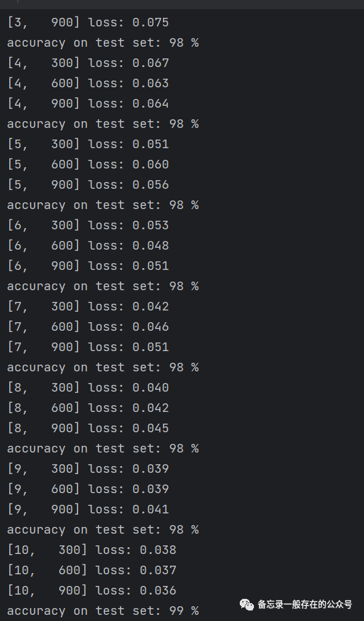Click the 99 % test accuracy line
Screen dimensions: 364x621
(103, 611)
